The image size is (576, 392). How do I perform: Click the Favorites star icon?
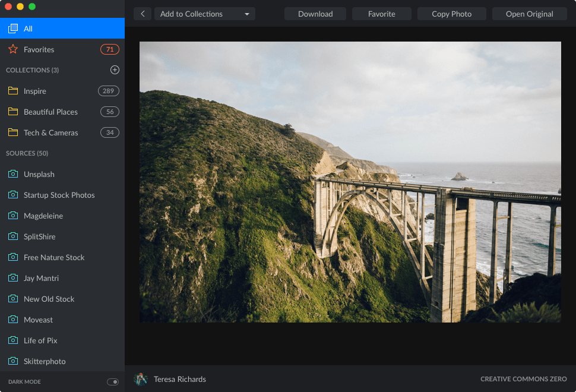point(13,49)
